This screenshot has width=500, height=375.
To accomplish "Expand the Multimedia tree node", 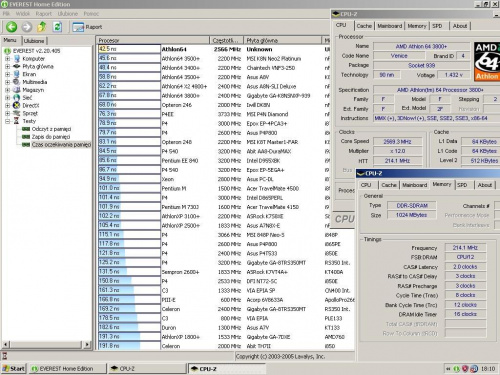I will (x=7, y=82).
